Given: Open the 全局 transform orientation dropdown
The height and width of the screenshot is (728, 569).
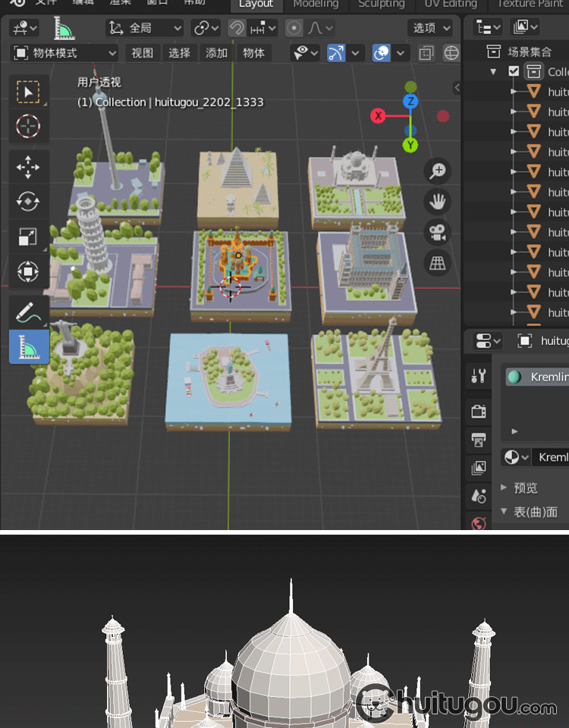Looking at the screenshot, I should point(144,28).
